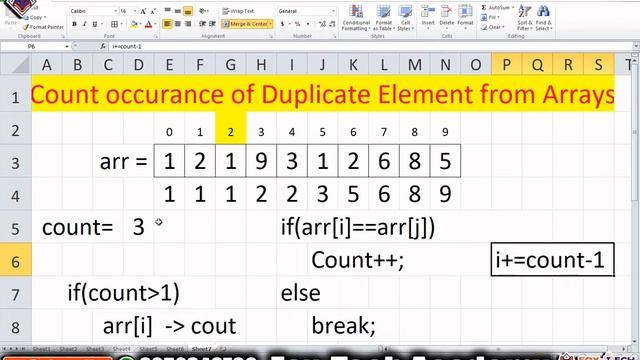Open the Name Box dropdown arrow
640x360 pixels.
click(67, 47)
